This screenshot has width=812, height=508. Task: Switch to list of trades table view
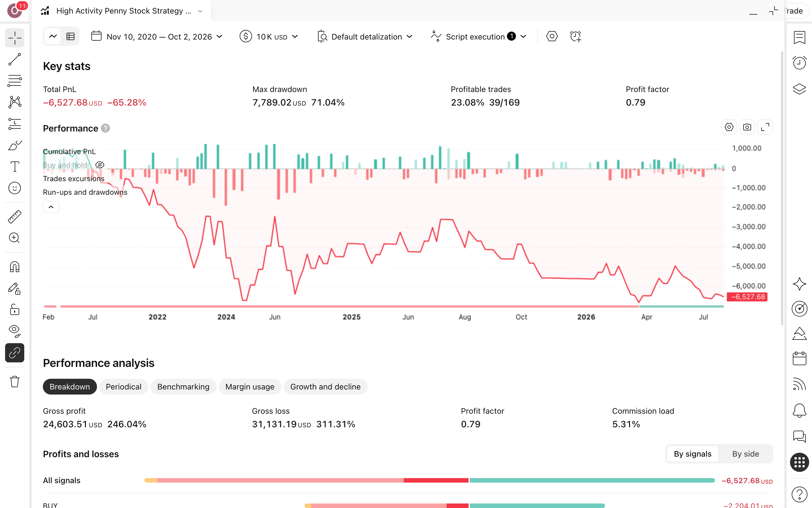click(70, 36)
